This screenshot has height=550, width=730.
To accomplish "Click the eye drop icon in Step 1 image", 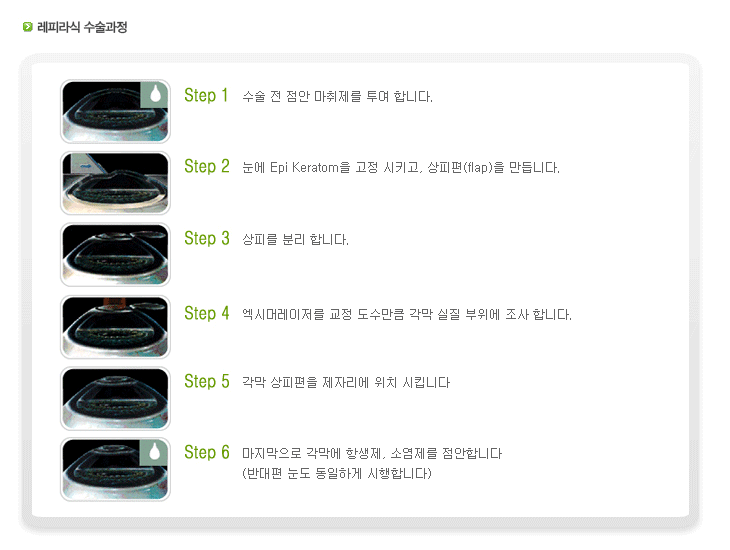I will (154, 95).
